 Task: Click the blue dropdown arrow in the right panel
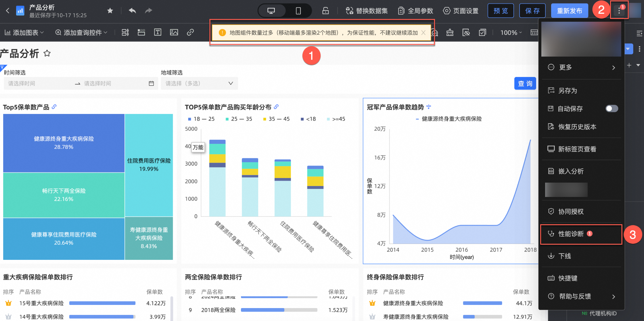click(x=628, y=49)
